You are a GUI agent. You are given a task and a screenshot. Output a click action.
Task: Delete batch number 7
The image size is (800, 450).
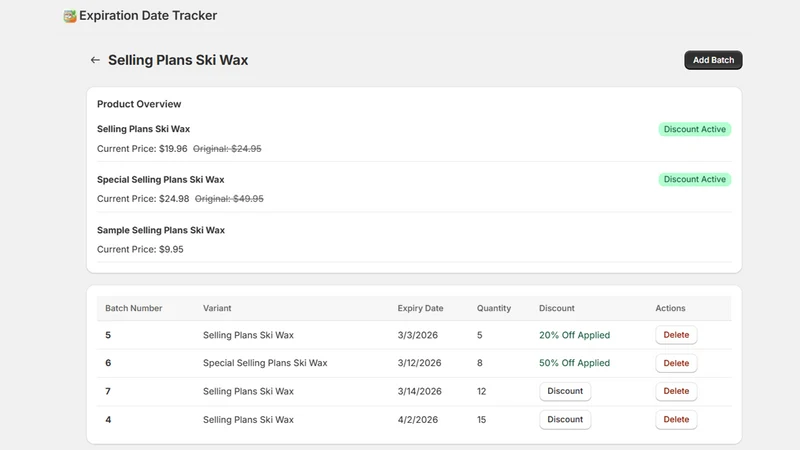[676, 391]
